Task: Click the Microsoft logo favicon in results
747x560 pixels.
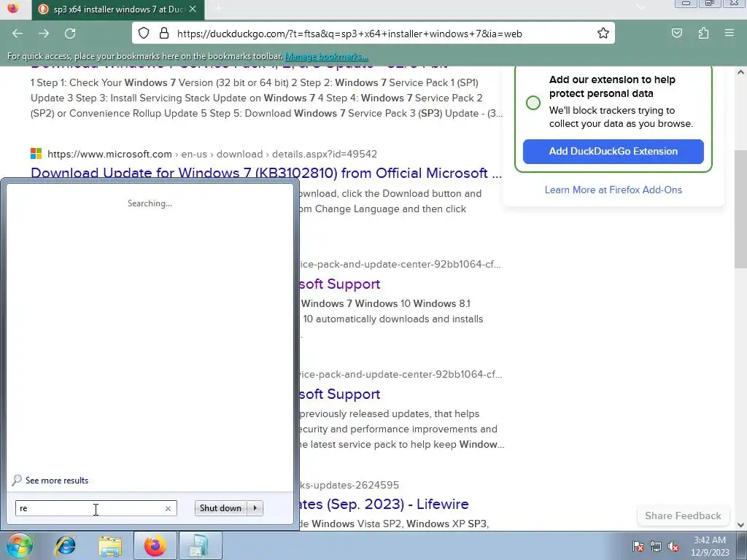Action: pyautogui.click(x=36, y=154)
